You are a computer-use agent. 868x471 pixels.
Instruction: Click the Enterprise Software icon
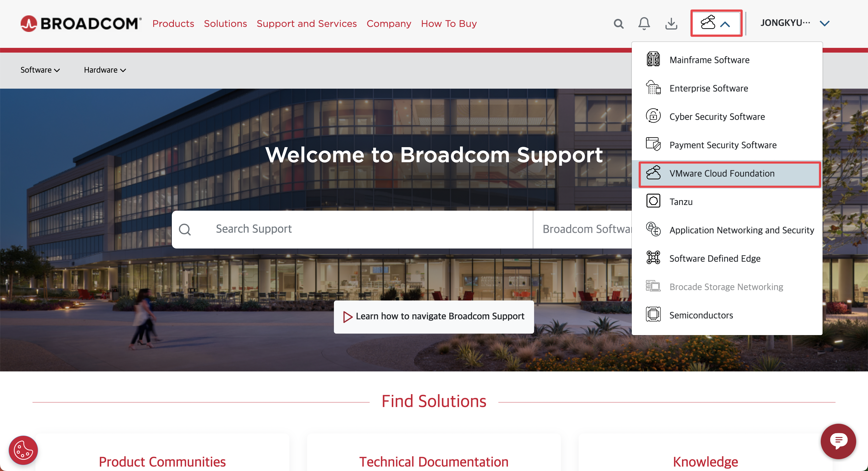[x=654, y=87]
